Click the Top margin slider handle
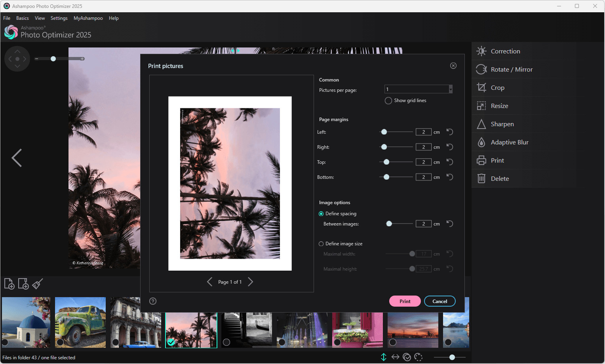The height and width of the screenshot is (364, 605). pyautogui.click(x=386, y=162)
